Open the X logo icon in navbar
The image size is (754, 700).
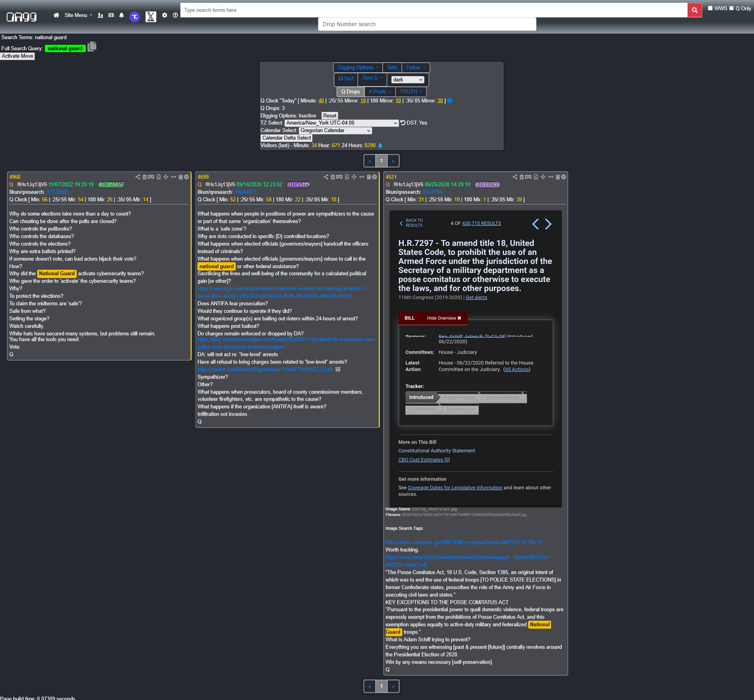coord(151,17)
